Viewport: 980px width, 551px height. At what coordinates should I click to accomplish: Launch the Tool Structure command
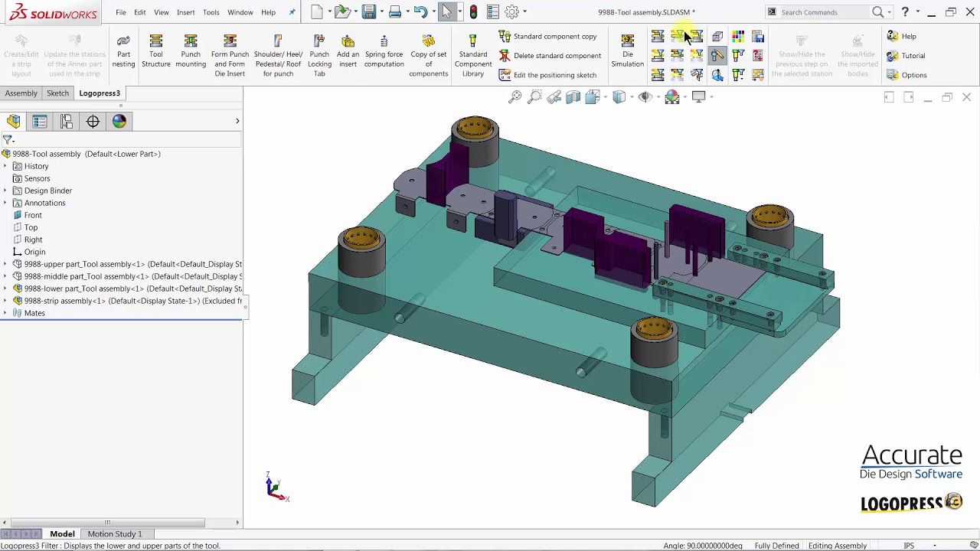156,51
